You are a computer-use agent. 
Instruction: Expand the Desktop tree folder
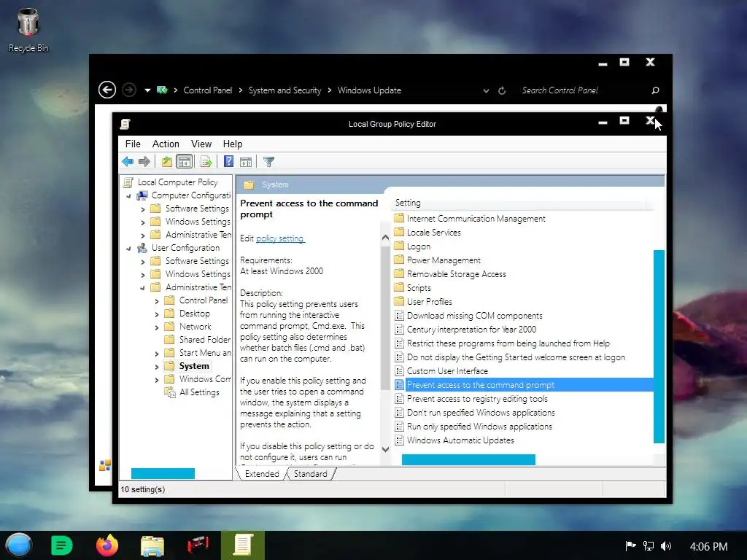tap(157, 314)
